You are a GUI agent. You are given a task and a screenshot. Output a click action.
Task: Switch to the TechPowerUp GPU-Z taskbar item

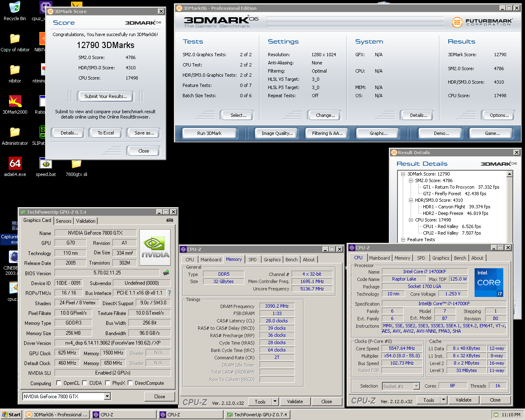coord(257,415)
